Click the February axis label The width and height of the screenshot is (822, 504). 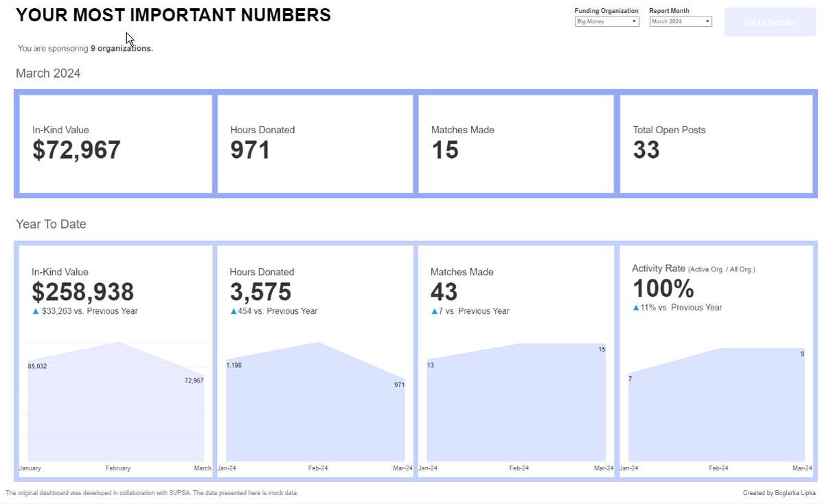tap(118, 468)
